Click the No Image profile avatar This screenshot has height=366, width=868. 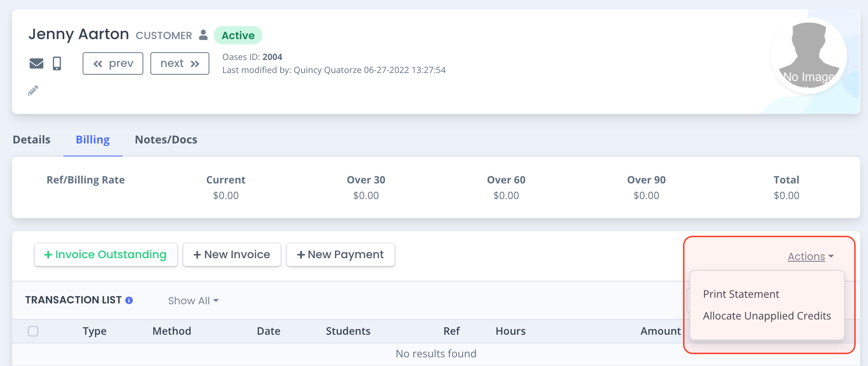[808, 55]
